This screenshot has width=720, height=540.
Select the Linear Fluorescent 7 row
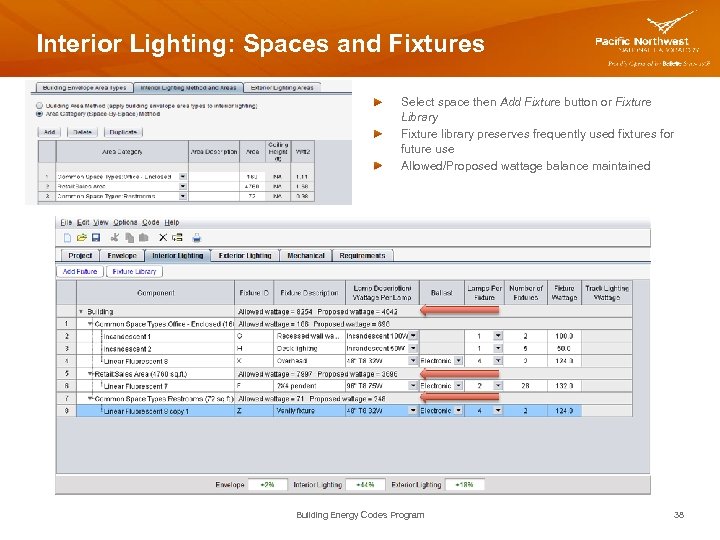344,386
